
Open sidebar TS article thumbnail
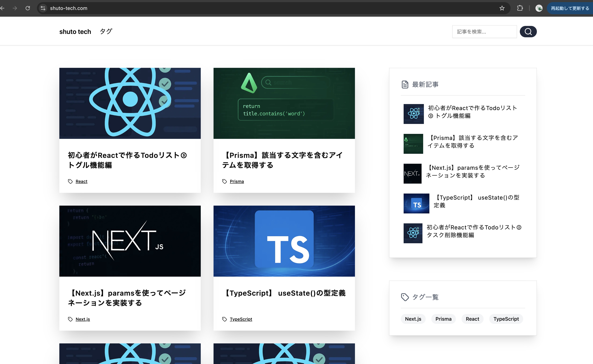pyautogui.click(x=416, y=203)
